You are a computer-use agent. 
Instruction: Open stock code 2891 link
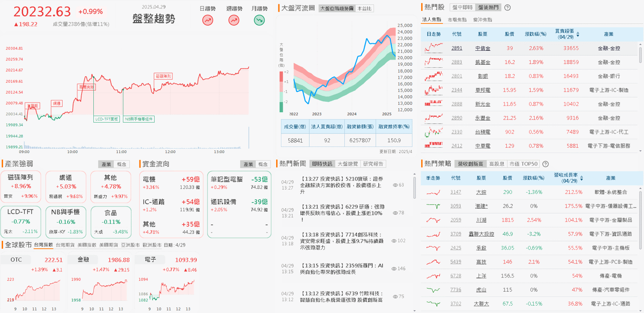[457, 48]
